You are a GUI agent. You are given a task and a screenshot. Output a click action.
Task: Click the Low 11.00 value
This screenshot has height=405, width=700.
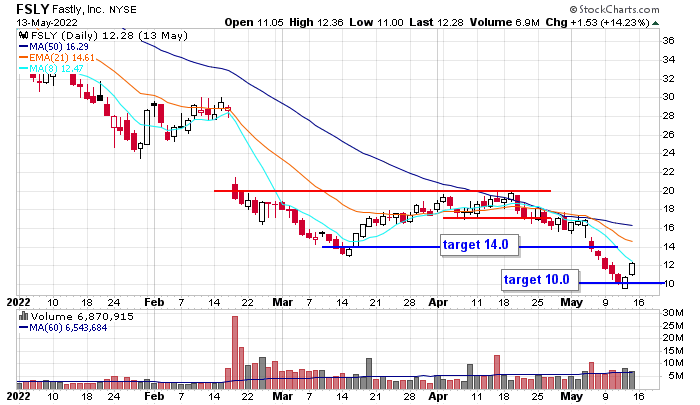[376, 22]
